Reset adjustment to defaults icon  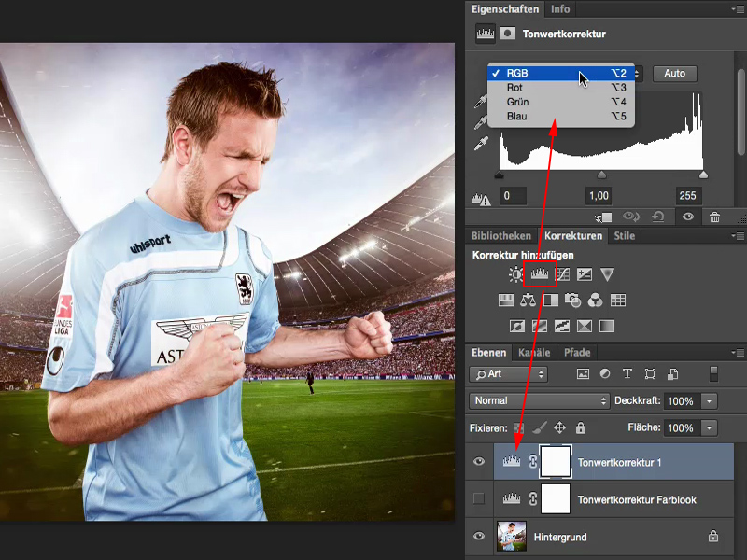pos(658,217)
